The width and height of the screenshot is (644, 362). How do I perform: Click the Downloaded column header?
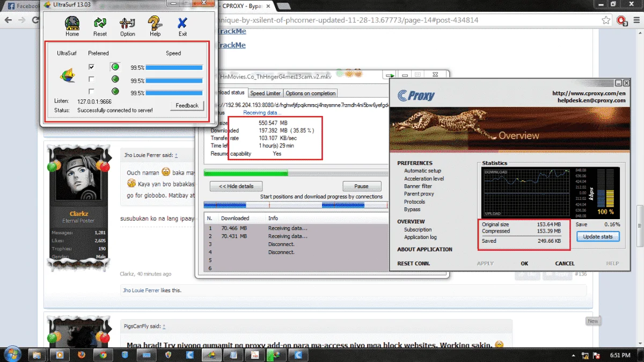(235, 218)
